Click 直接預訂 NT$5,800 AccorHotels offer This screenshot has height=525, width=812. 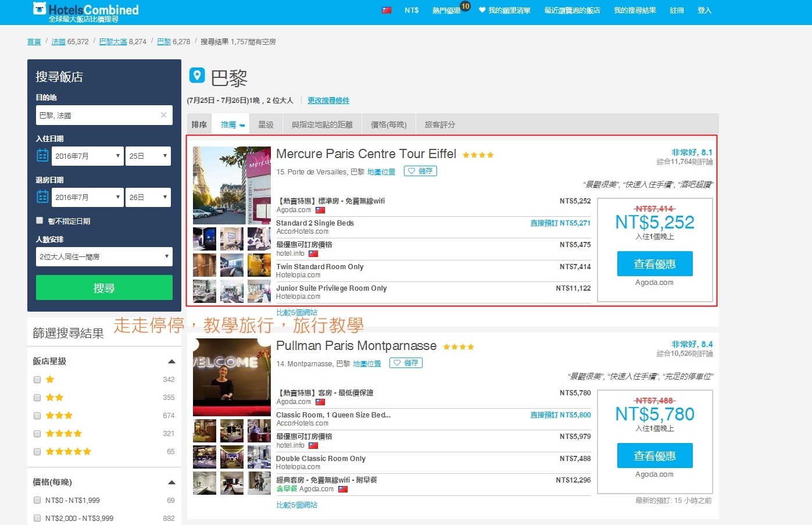(x=560, y=415)
